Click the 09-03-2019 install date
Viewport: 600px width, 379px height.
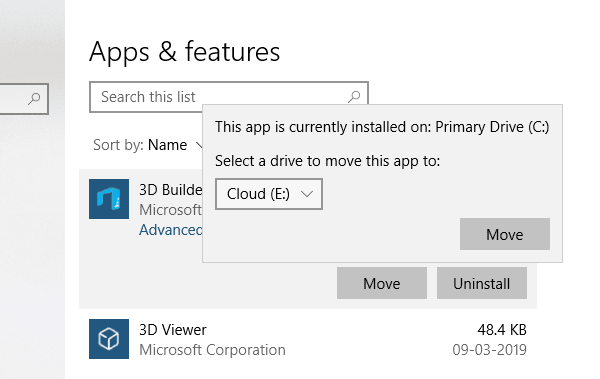[x=489, y=350]
